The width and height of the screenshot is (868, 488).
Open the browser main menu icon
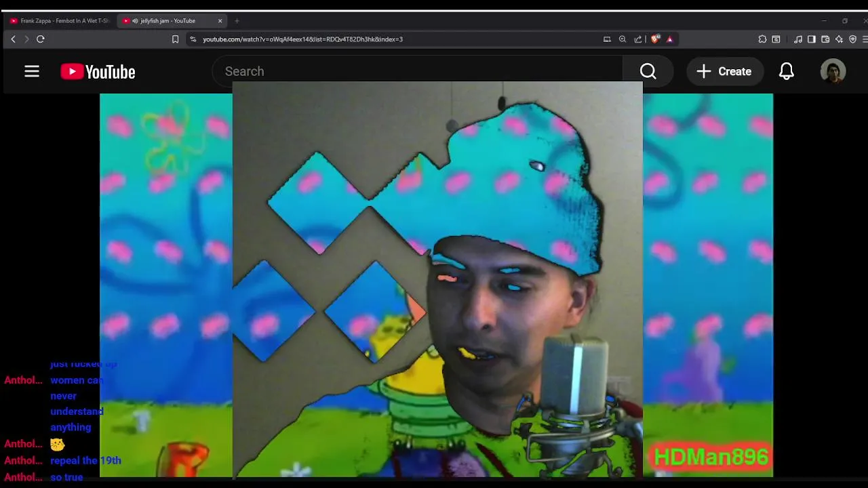(x=865, y=39)
